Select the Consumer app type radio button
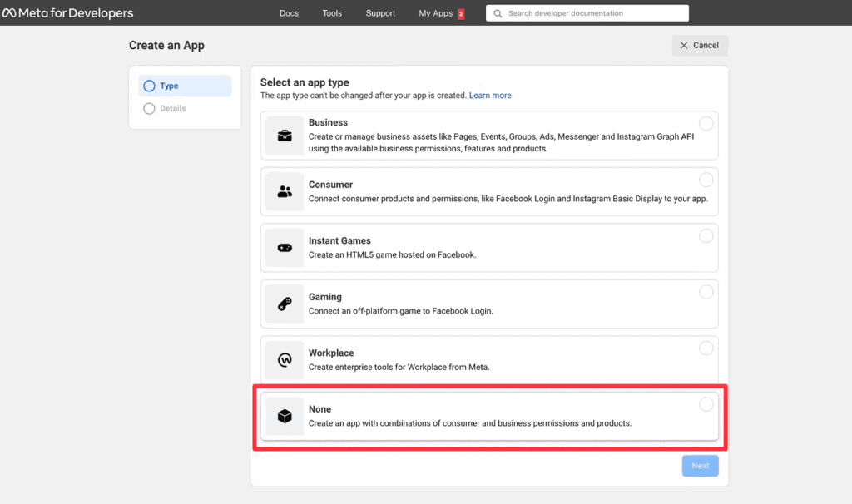The image size is (852, 504). coord(706,179)
